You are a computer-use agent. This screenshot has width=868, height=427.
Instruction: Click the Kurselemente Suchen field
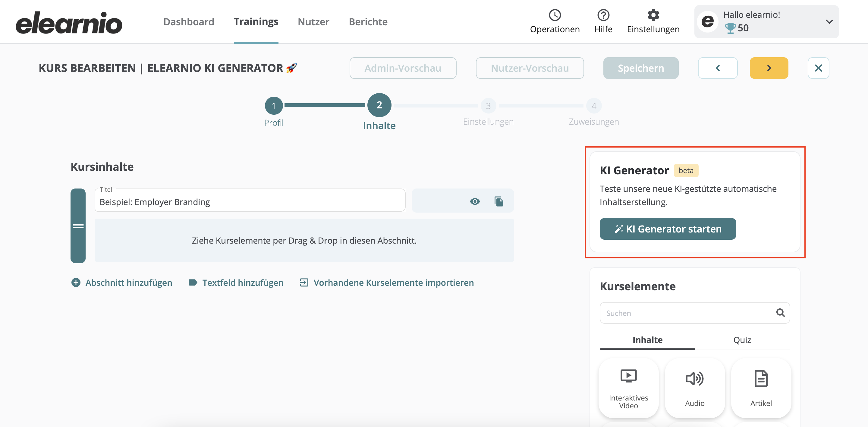tap(694, 313)
